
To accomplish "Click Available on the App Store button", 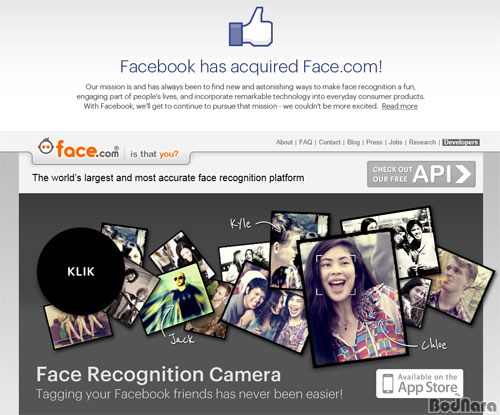I will tap(420, 383).
